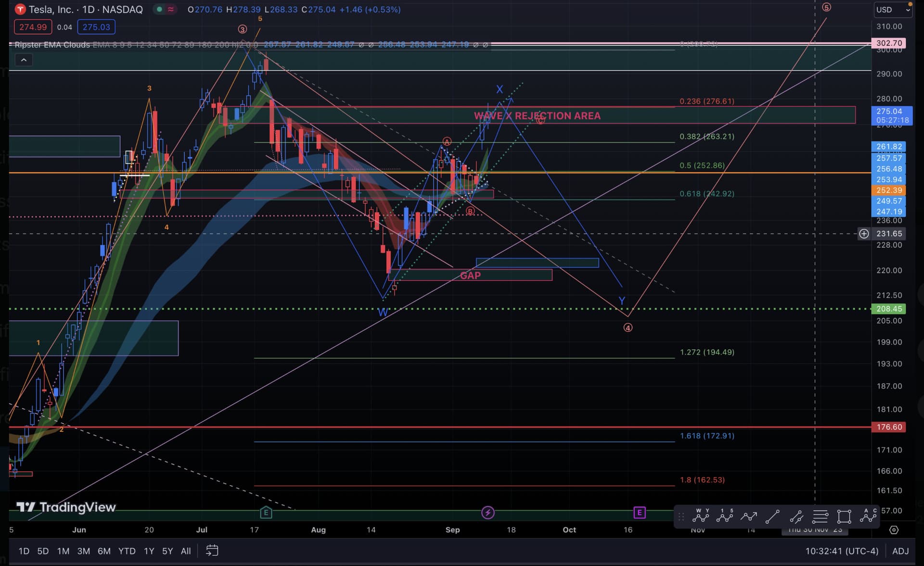Pick the parallel channel drawing tool
This screenshot has height=566, width=924.
click(796, 517)
